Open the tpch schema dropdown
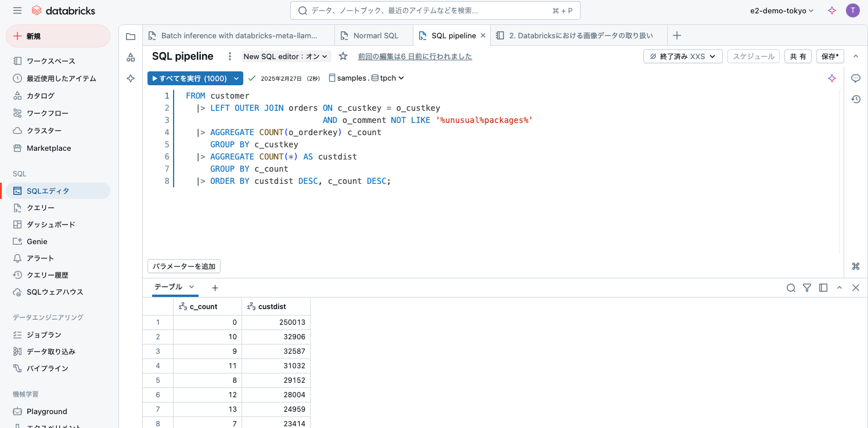Image resolution: width=868 pixels, height=428 pixels. (x=388, y=78)
